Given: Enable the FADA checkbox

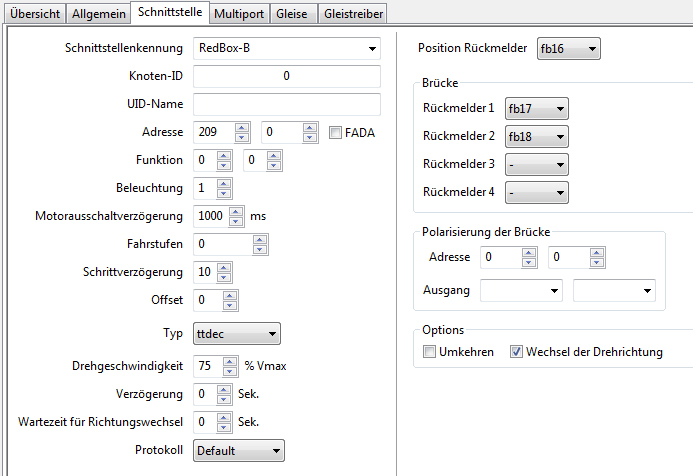Looking at the screenshot, I should coord(335,132).
